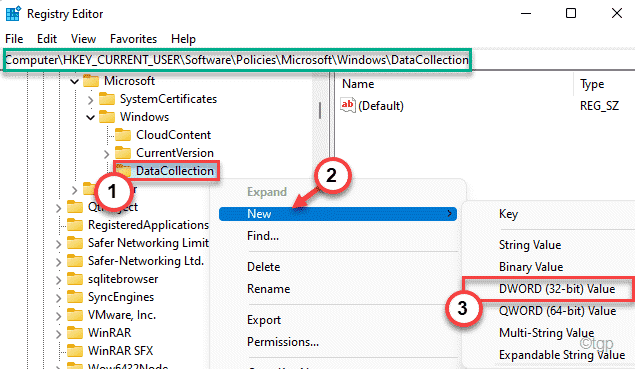Open the New submenu arrow
635x369 pixels.
(x=449, y=213)
